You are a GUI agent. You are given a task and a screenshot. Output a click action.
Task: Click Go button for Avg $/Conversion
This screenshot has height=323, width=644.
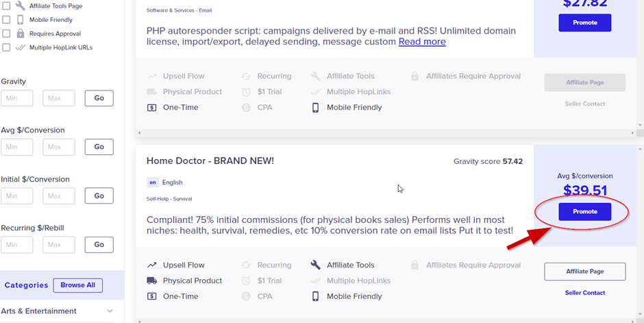tap(99, 147)
